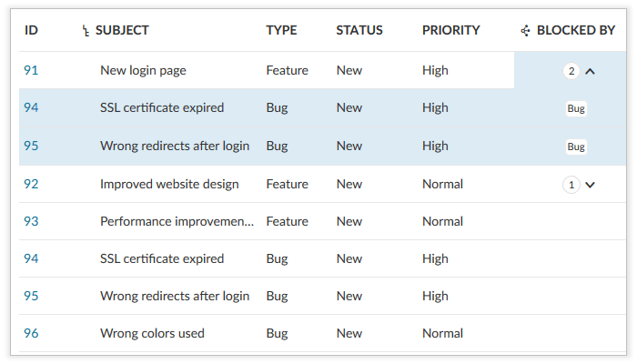Click Bug relation tag in SSL certificate row
Viewport: 637px width, 364px height.
(x=575, y=108)
